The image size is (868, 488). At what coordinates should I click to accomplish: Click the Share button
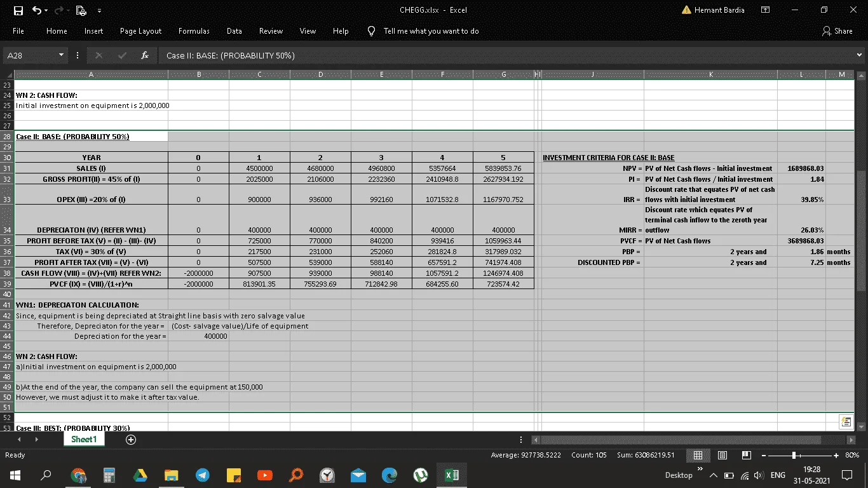tap(837, 30)
